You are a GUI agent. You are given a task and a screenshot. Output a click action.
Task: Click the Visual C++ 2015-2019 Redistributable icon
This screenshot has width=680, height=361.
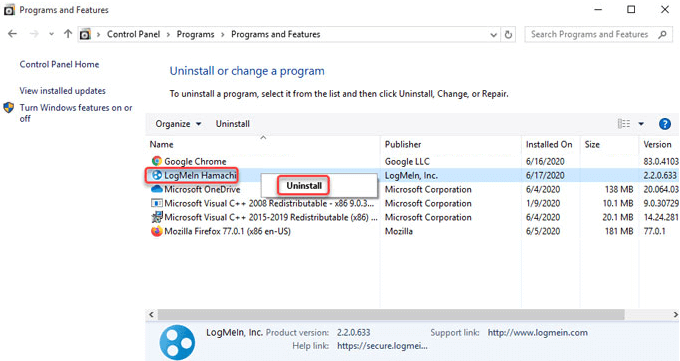pos(157,217)
